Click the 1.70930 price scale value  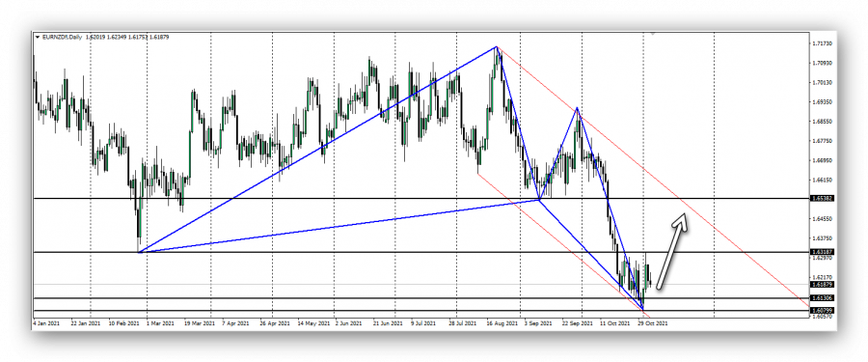(x=823, y=63)
